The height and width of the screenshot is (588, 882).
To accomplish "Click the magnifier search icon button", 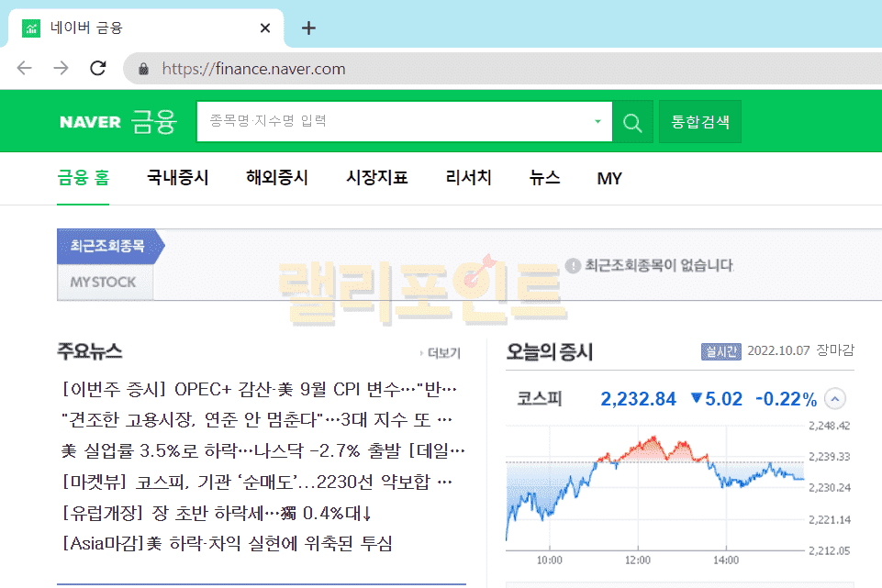I will (x=632, y=122).
